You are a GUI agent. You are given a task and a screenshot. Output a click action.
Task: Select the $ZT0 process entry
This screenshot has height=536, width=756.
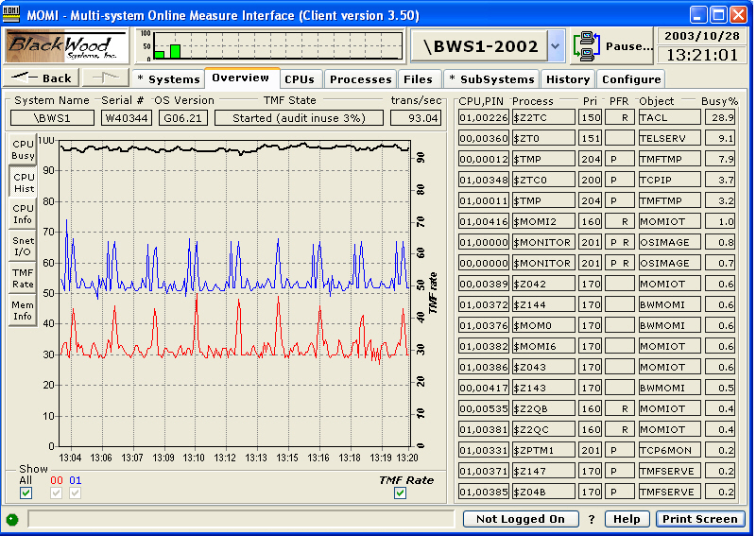coord(543,138)
